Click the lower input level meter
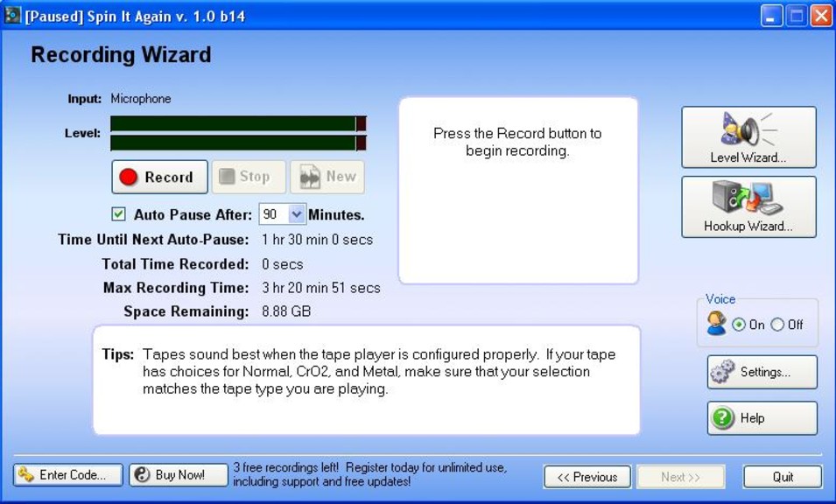836x504 pixels. click(238, 143)
